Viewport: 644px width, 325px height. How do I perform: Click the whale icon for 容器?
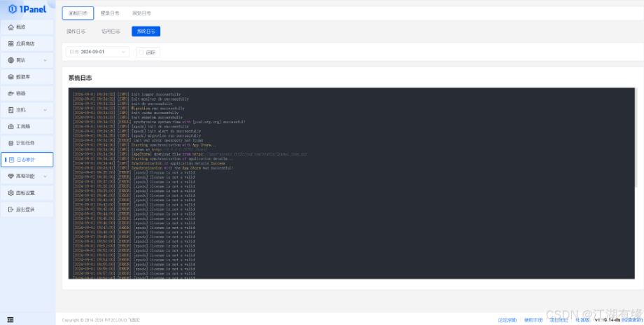pyautogui.click(x=11, y=93)
